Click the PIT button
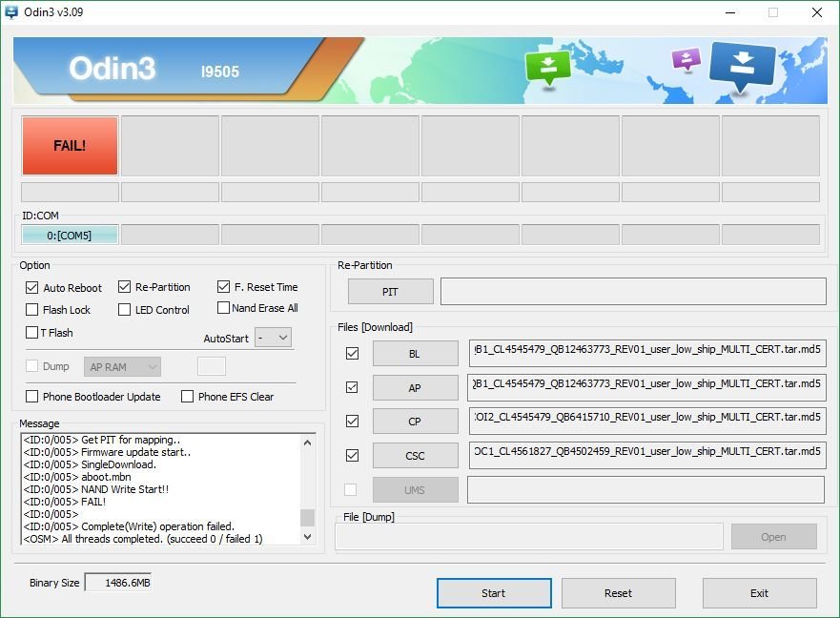 391,292
